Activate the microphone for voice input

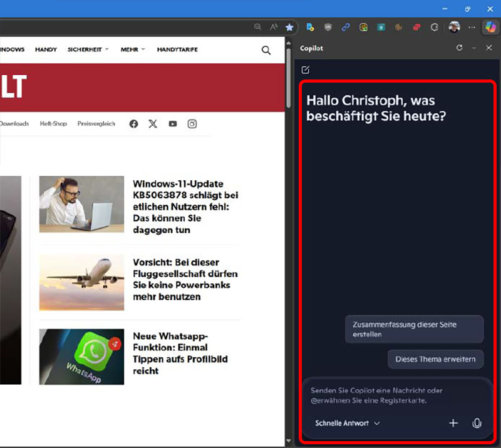pos(477,424)
